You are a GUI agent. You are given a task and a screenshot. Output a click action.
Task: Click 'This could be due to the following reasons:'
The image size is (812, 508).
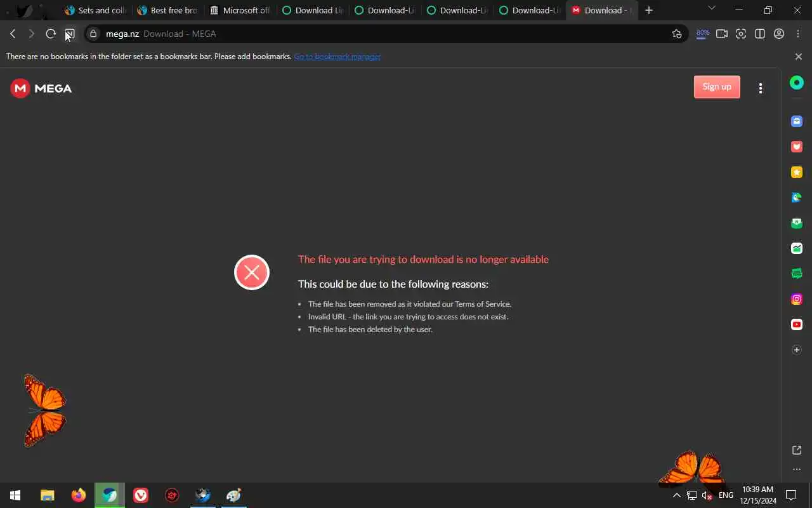[393, 284]
